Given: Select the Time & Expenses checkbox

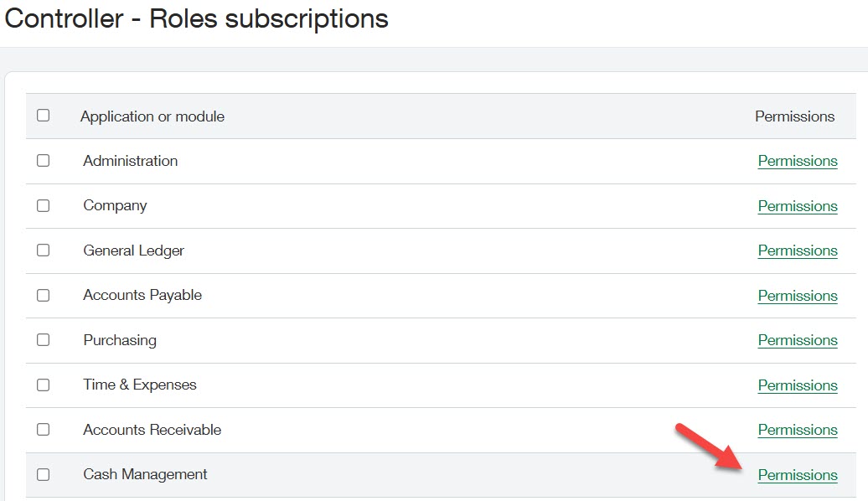Looking at the screenshot, I should click(x=44, y=385).
